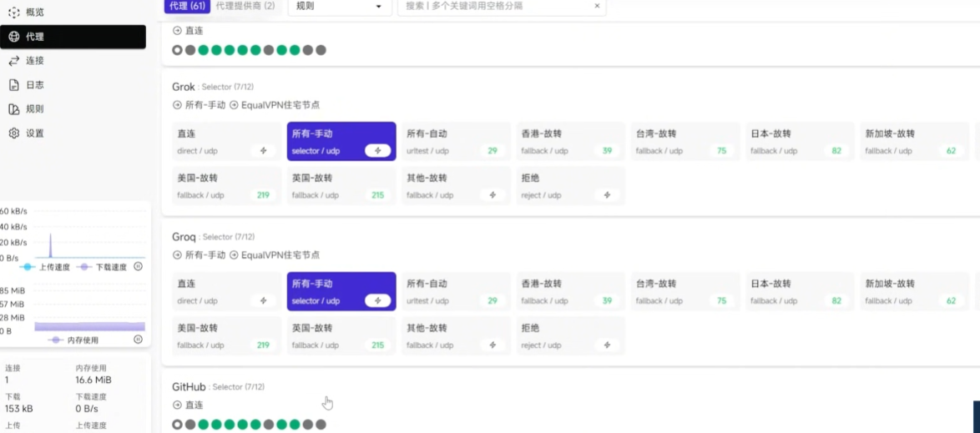Select 台湾-故转 node in Groq group

[x=685, y=291]
